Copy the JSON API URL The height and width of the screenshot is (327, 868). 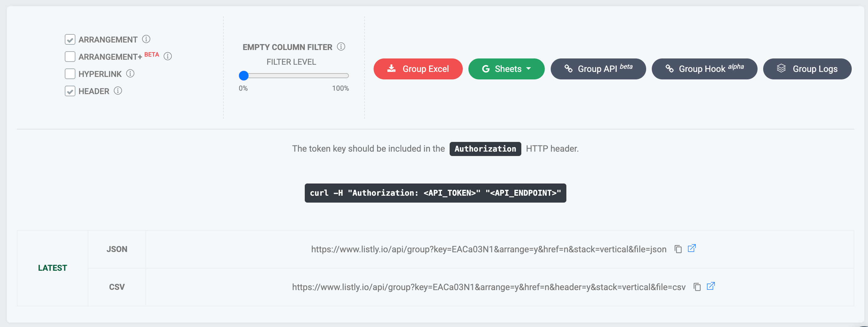(x=678, y=249)
